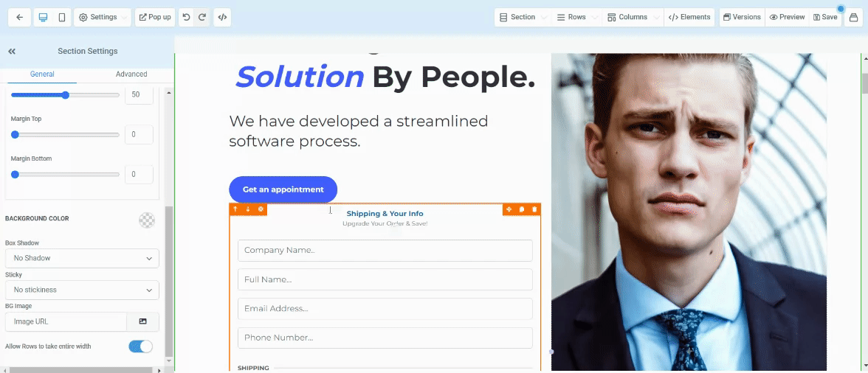Collapse the Section Settings panel
Viewport: 868px width, 373px height.
point(12,52)
